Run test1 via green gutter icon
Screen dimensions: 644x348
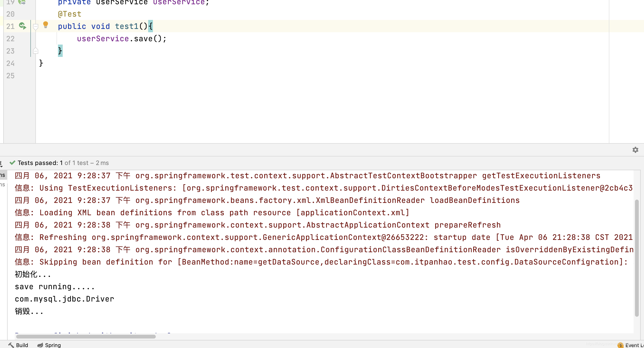coord(23,26)
